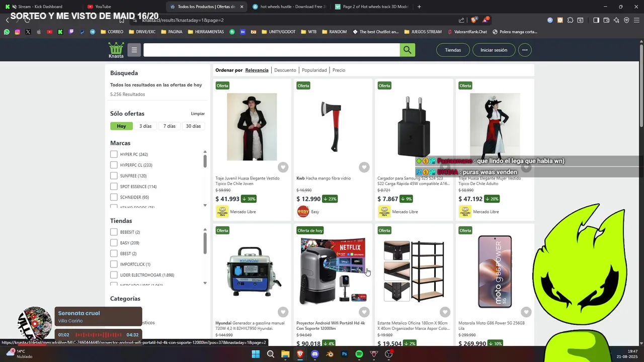
Task: Open the red YouTube bookmark icon
Action: point(49,32)
